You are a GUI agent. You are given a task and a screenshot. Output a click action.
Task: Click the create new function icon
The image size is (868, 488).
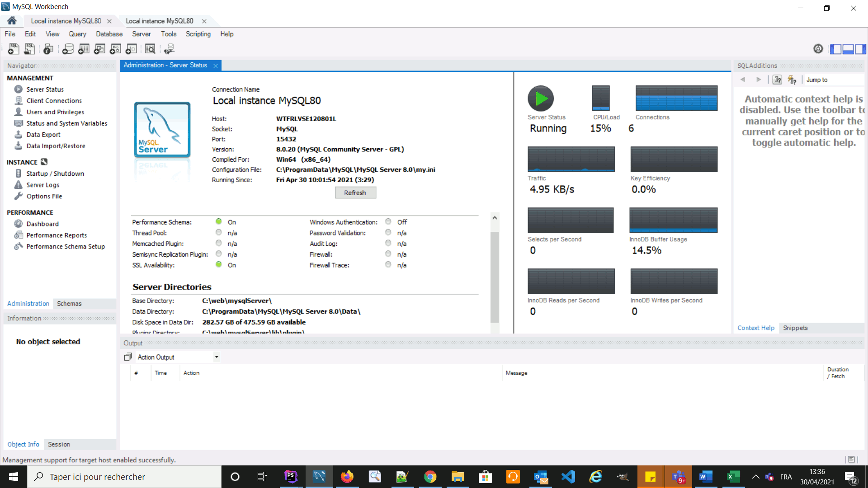tap(131, 49)
